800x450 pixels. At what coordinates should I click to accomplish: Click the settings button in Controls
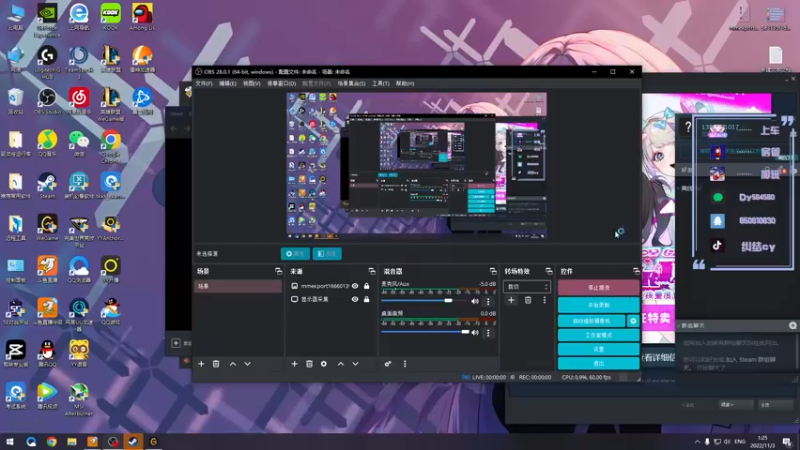tap(598, 349)
